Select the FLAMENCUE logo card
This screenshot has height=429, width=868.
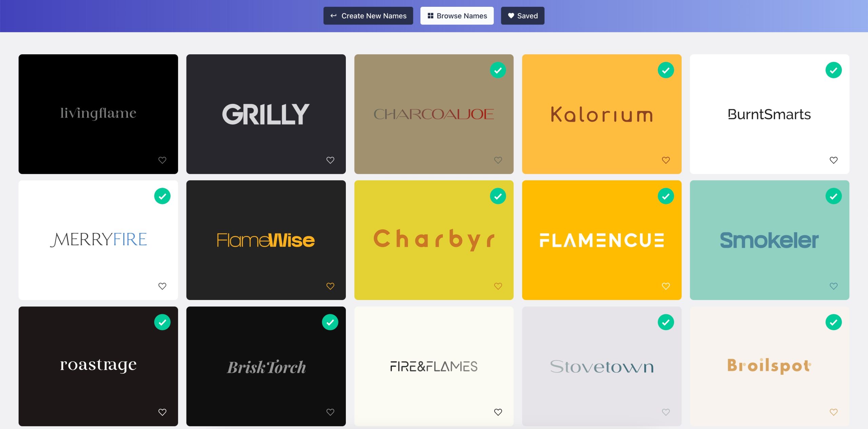pos(601,240)
